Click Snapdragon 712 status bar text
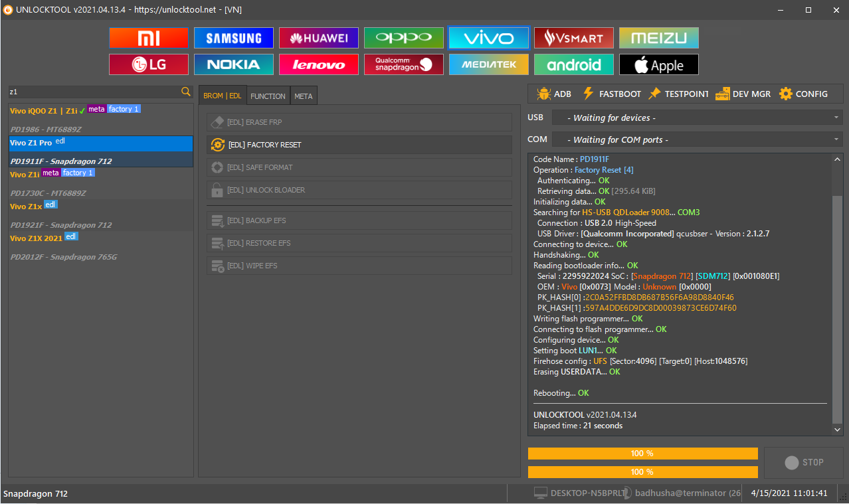 35,494
